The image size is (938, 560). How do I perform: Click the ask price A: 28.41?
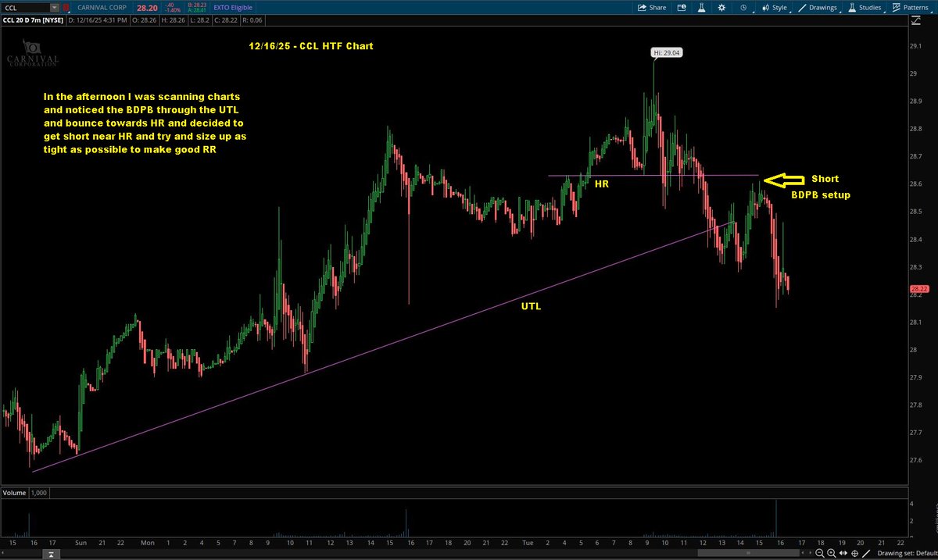[x=197, y=11]
